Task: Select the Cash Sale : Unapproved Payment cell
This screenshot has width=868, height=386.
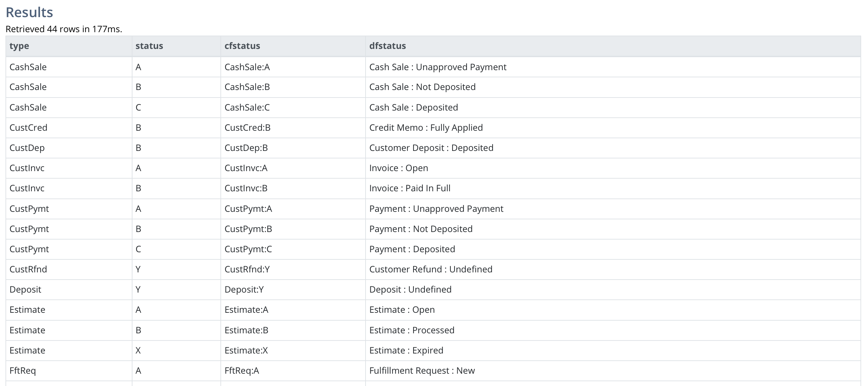Action: click(613, 67)
